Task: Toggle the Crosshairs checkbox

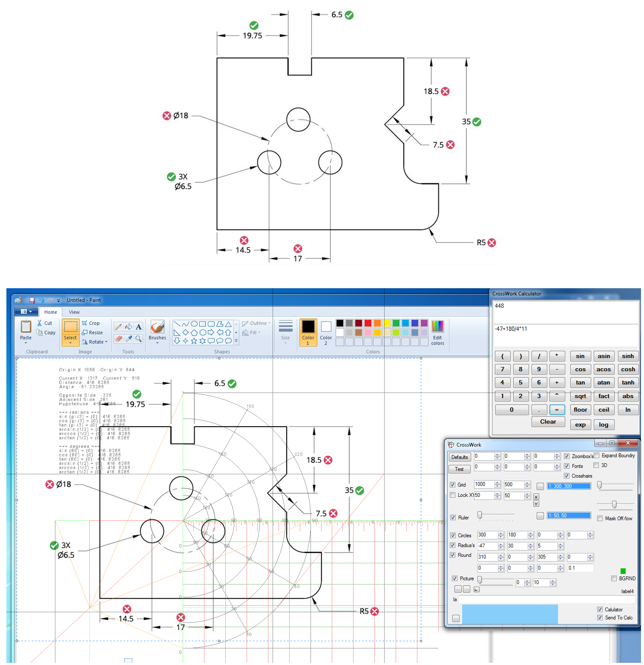Action: [x=567, y=476]
